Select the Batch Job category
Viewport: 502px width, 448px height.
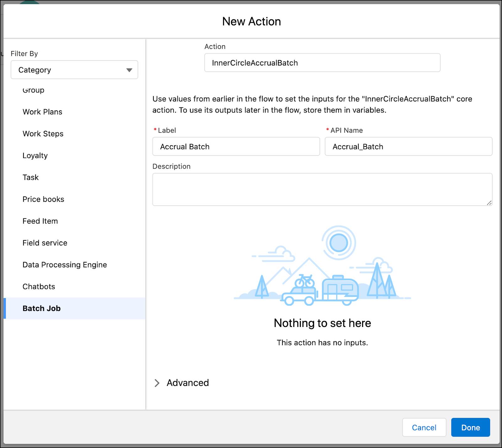tap(74, 308)
